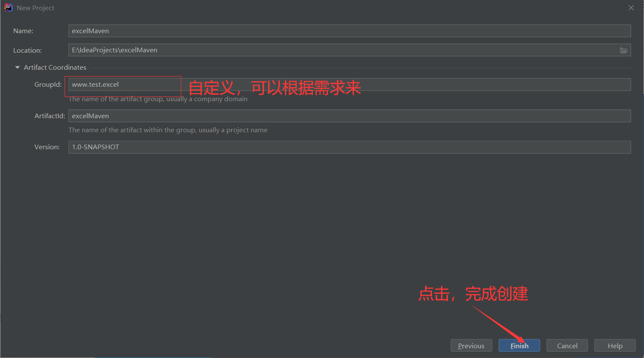
Task: Click the ArtifactId label
Action: (50, 116)
